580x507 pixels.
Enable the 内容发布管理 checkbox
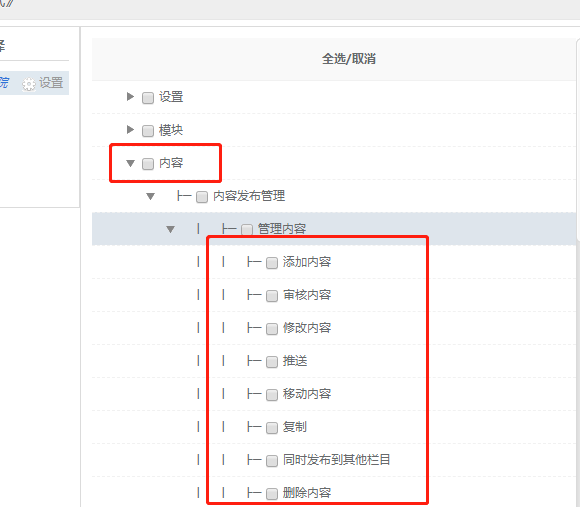point(202,197)
